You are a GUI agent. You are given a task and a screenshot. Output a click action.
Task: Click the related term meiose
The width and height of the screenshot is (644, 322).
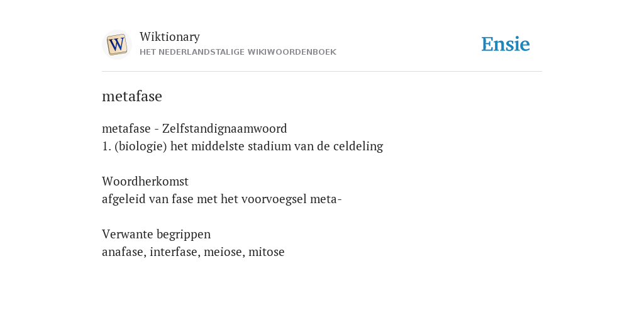pos(224,252)
